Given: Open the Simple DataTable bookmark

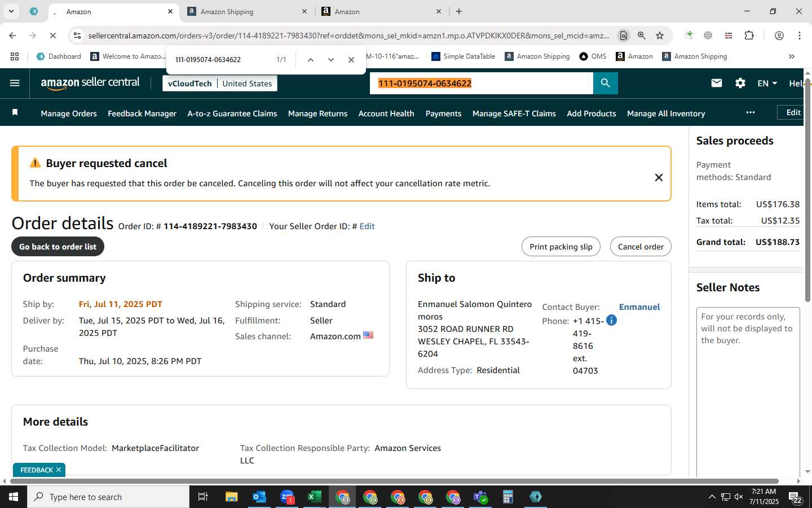Looking at the screenshot, I should click(463, 56).
